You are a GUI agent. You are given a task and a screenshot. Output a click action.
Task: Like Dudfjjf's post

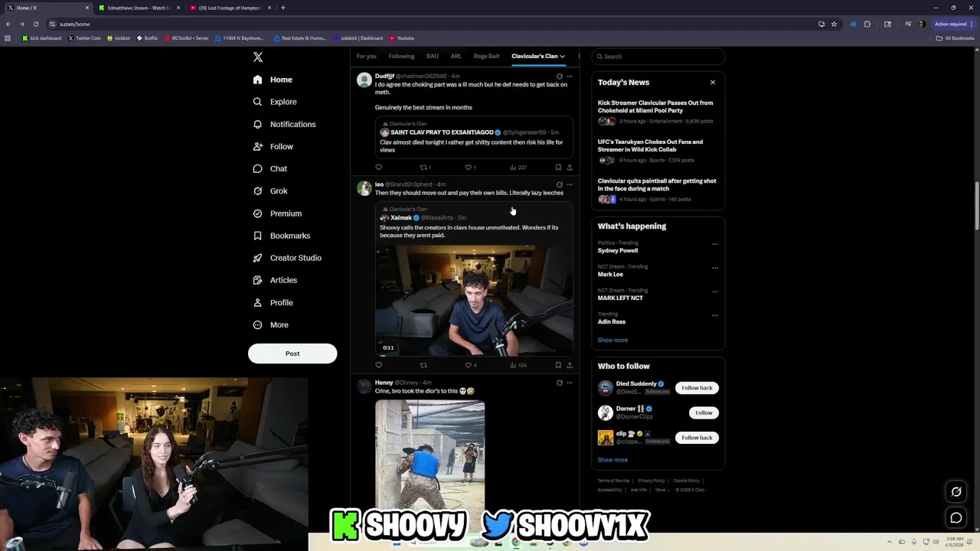[x=469, y=167]
